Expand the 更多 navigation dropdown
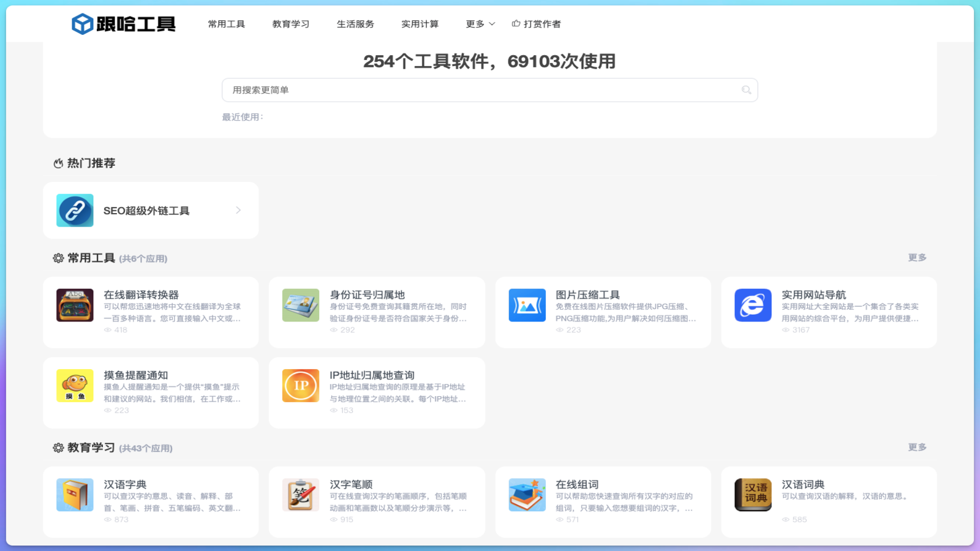This screenshot has height=551, width=980. [478, 24]
